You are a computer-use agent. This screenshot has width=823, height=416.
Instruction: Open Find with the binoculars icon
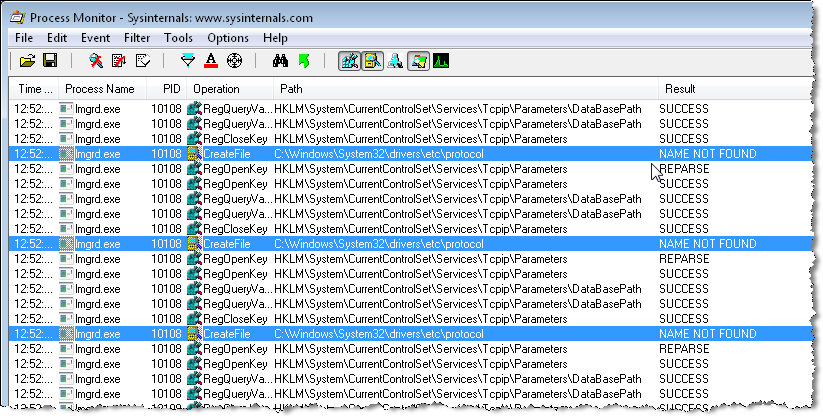pyautogui.click(x=281, y=61)
